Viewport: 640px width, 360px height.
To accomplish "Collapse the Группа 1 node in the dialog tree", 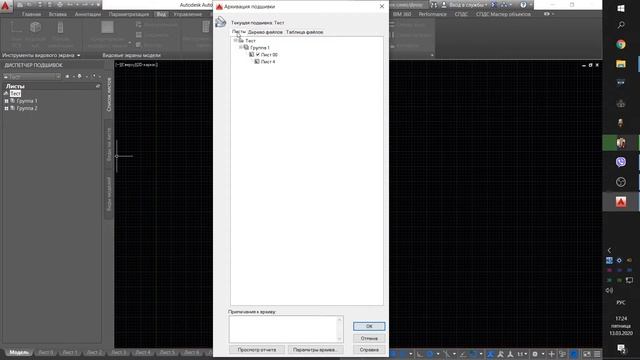I will click(240, 47).
